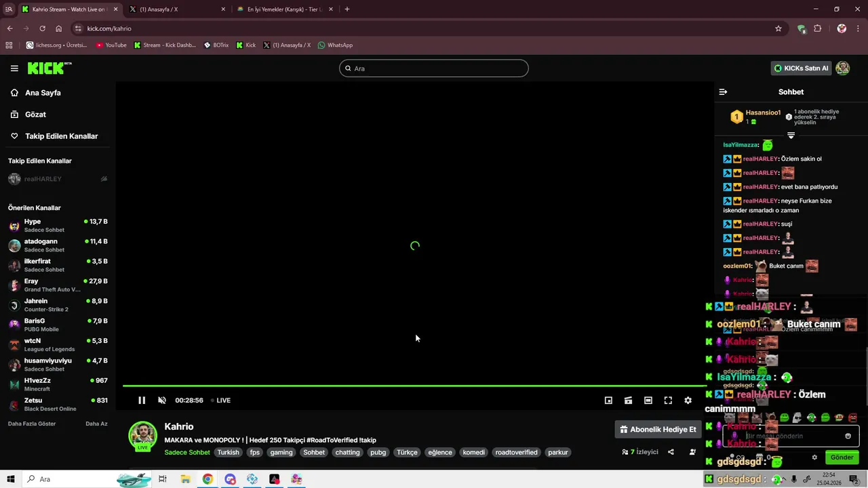Viewport: 868px width, 488px height.
Task: Enable mini player mode icon
Action: coord(608,401)
